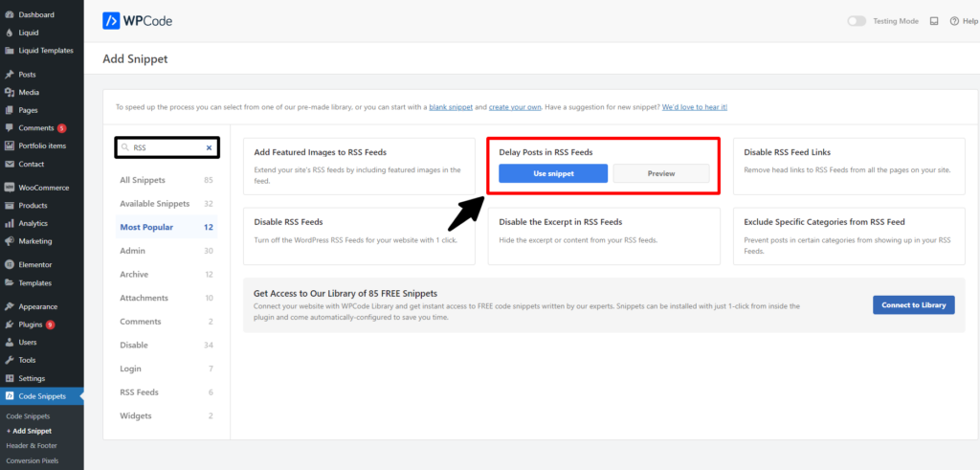The height and width of the screenshot is (470, 980).
Task: Click the WPCode logo
Action: point(138,21)
